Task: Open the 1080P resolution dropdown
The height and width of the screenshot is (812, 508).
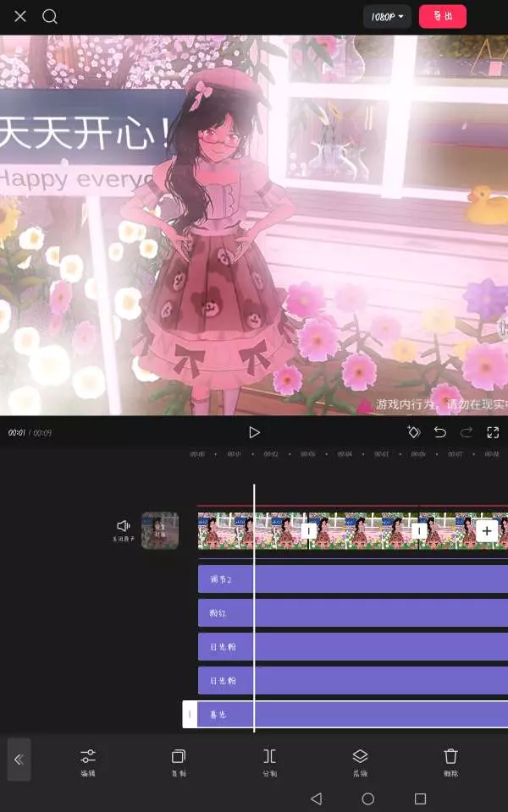Action: [x=387, y=17]
